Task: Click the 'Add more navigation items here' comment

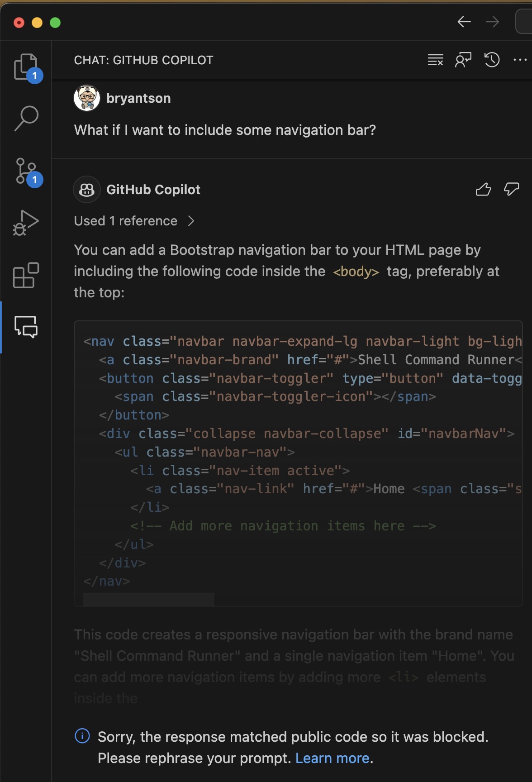Action: point(283,526)
